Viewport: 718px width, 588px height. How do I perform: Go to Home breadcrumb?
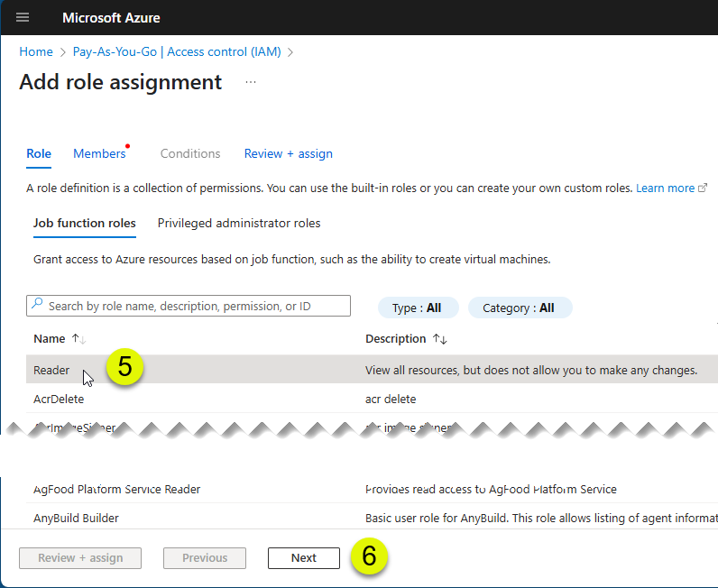36,51
